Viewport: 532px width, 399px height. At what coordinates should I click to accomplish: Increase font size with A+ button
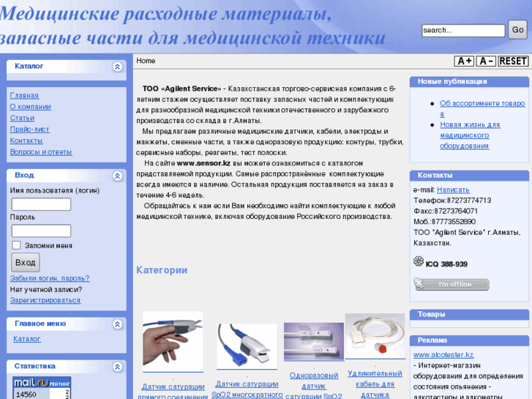click(x=464, y=61)
